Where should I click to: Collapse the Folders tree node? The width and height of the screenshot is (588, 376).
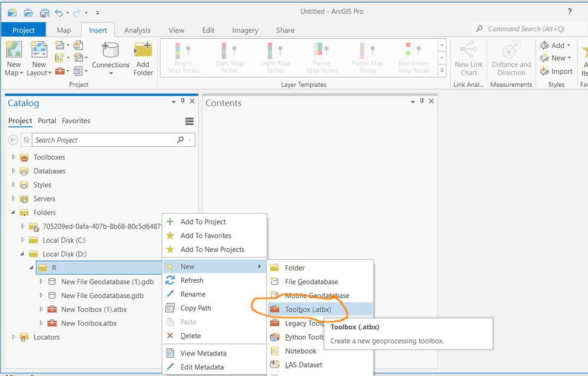pos(13,212)
